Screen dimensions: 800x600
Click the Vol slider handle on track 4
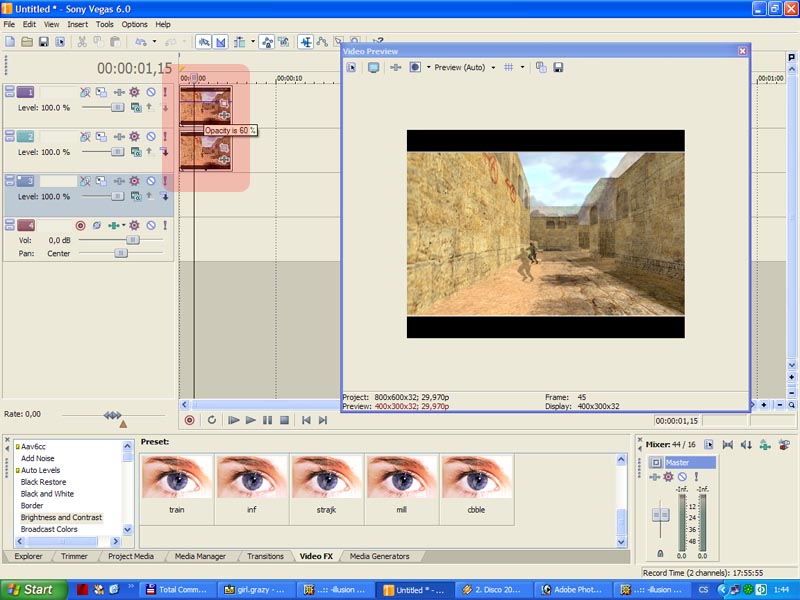pos(133,240)
